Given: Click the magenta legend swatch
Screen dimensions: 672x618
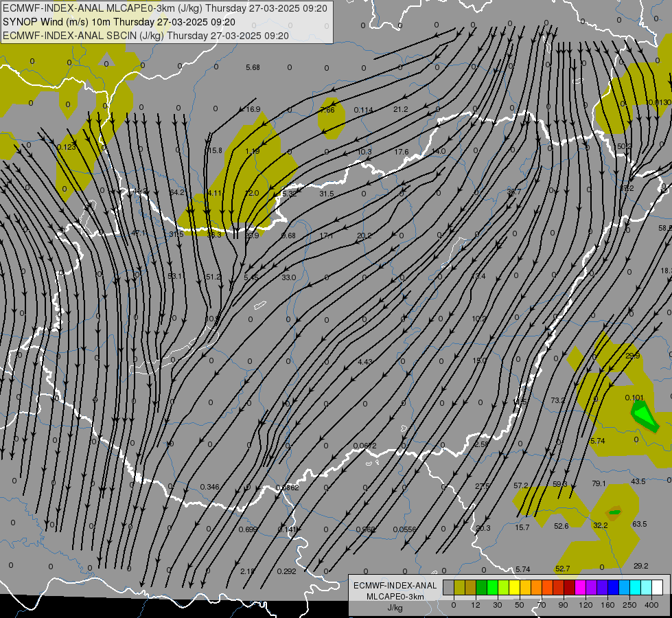Looking at the screenshot, I should (x=581, y=587).
